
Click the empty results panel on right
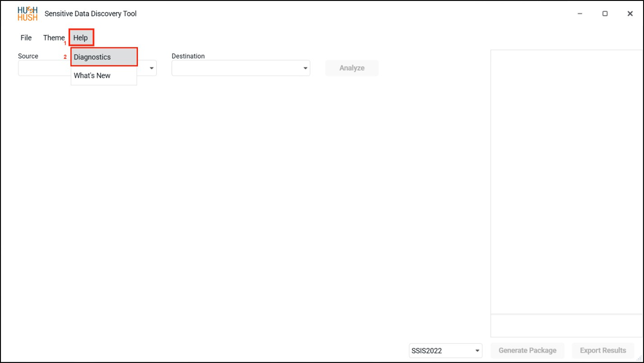(566, 182)
